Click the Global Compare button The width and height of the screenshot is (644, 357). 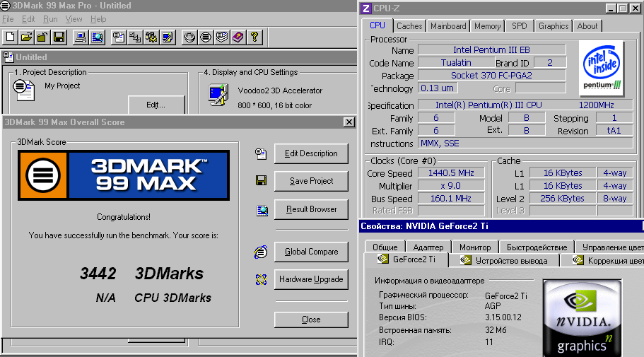tap(311, 252)
